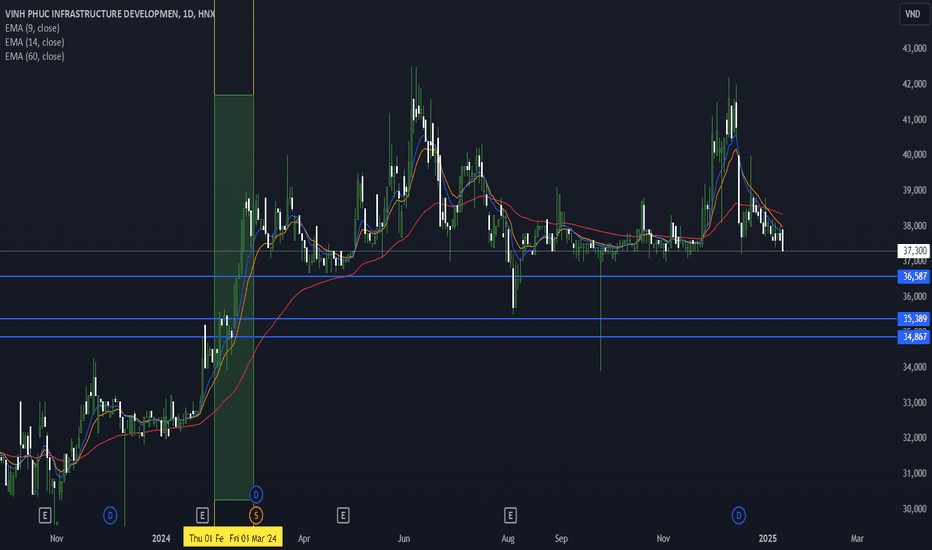This screenshot has width=932, height=550.
Task: Click the orange S split marker
Action: click(x=256, y=516)
